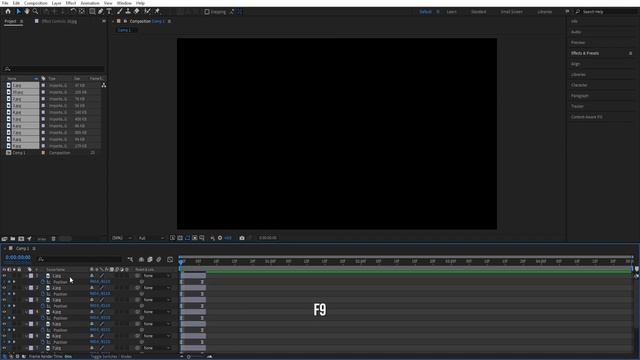640x360 pixels.
Task: Open the Composition menu
Action: click(36, 3)
